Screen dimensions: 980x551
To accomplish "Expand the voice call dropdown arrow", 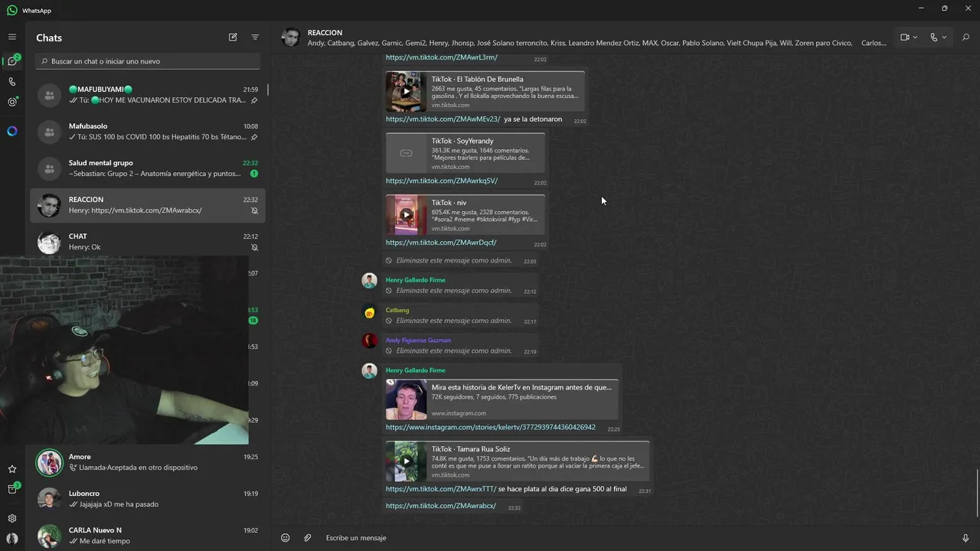I will click(944, 37).
